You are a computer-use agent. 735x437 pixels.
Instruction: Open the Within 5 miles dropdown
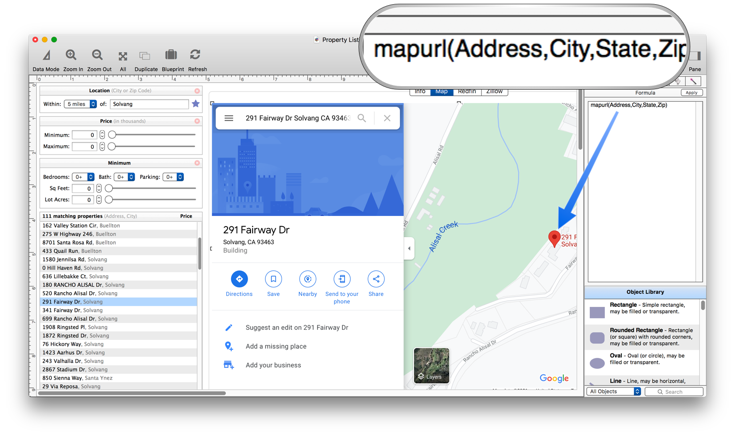[80, 104]
